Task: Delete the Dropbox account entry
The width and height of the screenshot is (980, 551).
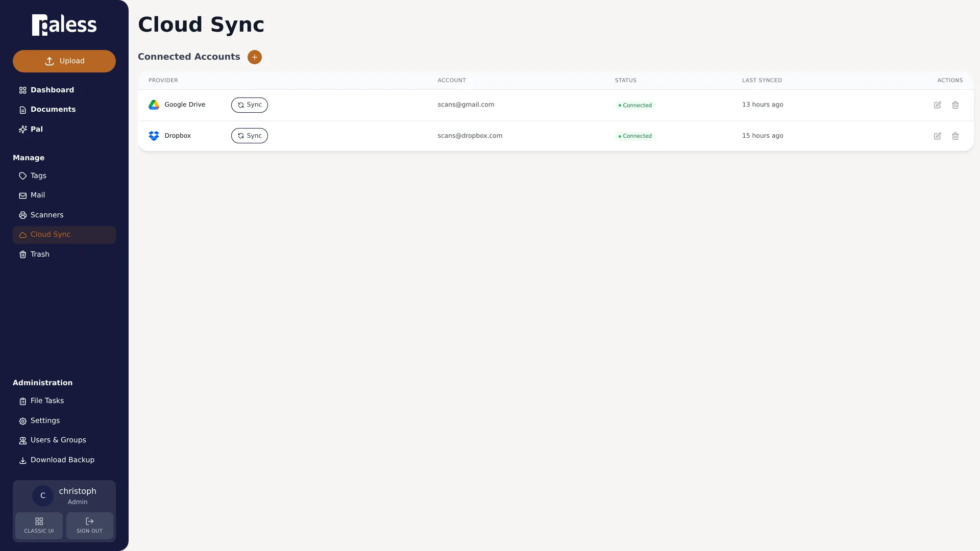Action: pyautogui.click(x=955, y=136)
